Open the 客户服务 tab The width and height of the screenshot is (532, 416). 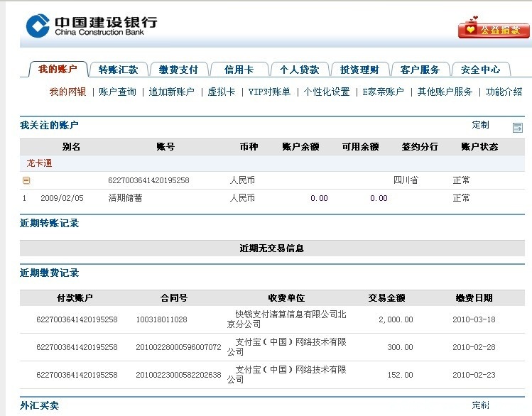point(420,70)
